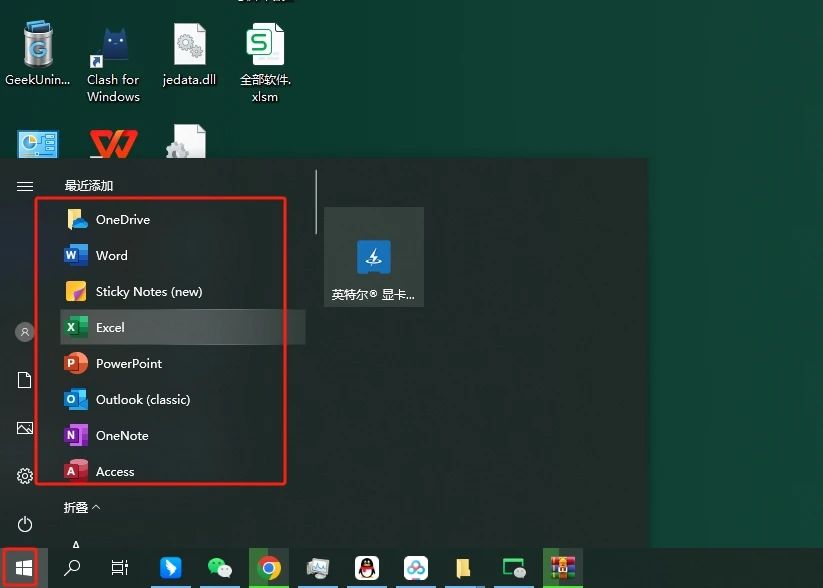Open OneDrive in the recently added list
Image resolution: width=823 pixels, height=588 pixels.
[x=122, y=220]
